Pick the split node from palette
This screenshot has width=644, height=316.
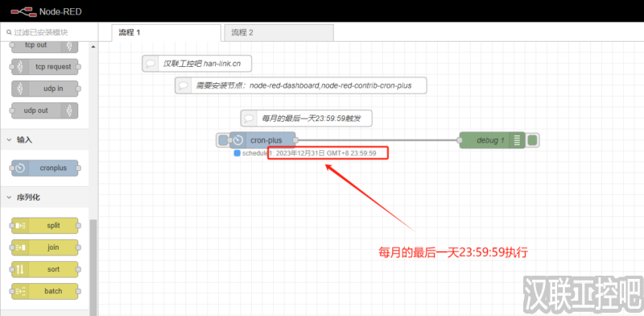click(x=45, y=226)
